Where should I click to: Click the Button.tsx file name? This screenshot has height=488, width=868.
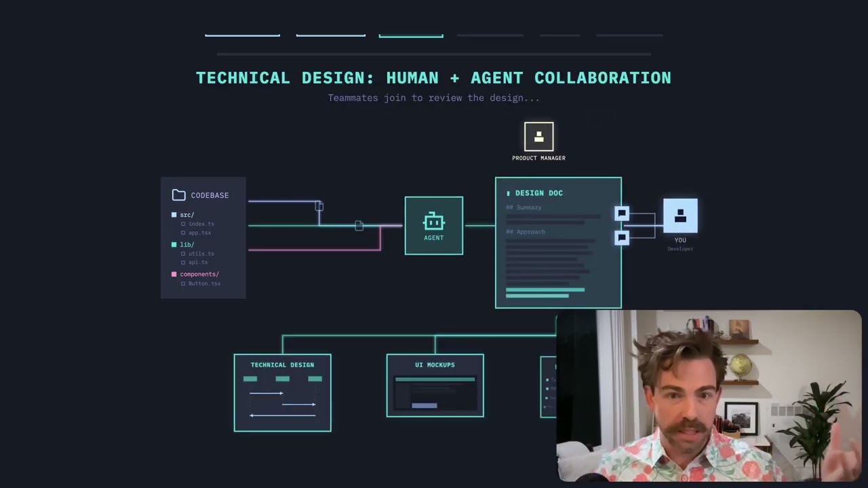click(205, 283)
